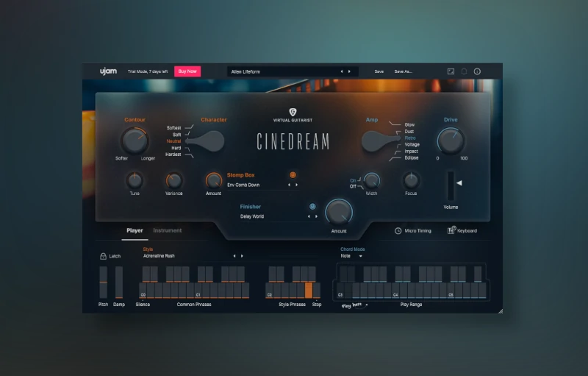Toggle the Width On/Off switch
Image resolution: width=588 pixels, height=376 pixels.
coord(356,183)
